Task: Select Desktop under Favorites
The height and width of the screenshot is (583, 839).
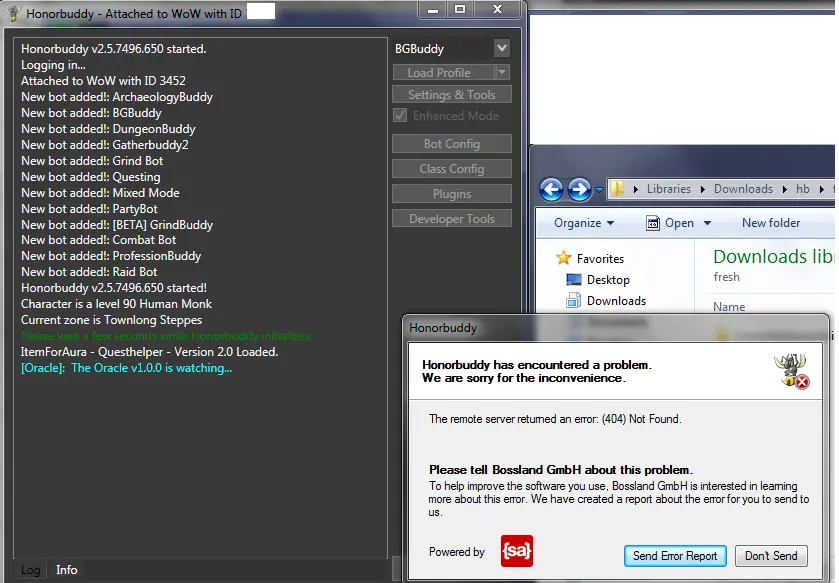Action: 608,280
